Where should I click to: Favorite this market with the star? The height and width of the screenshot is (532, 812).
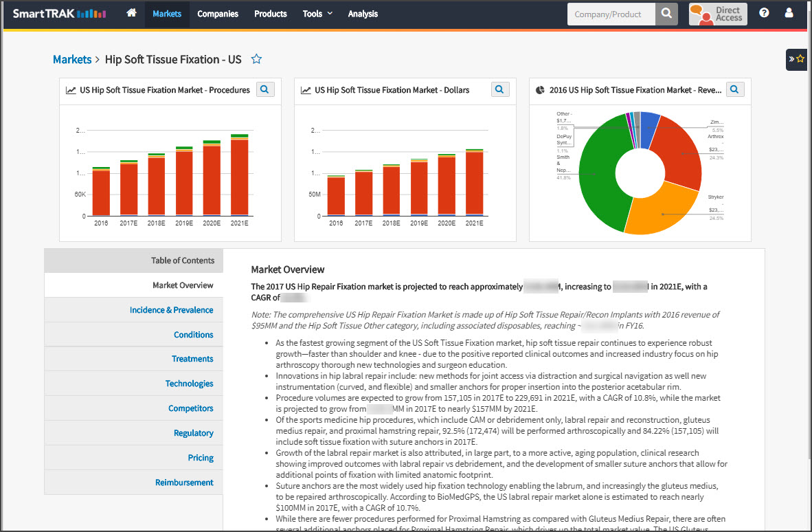point(256,59)
